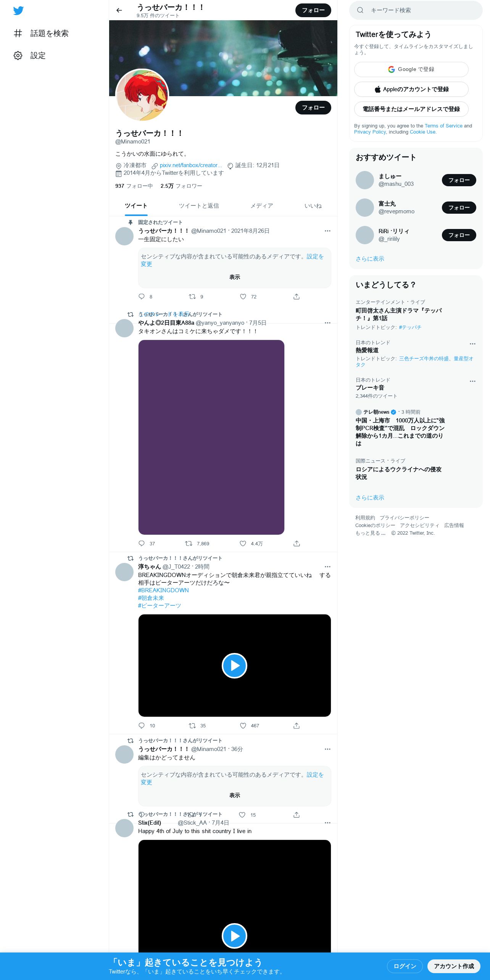Show more suggested accounts さらに表示
Viewport: 490px width, 980px height.
point(370,259)
